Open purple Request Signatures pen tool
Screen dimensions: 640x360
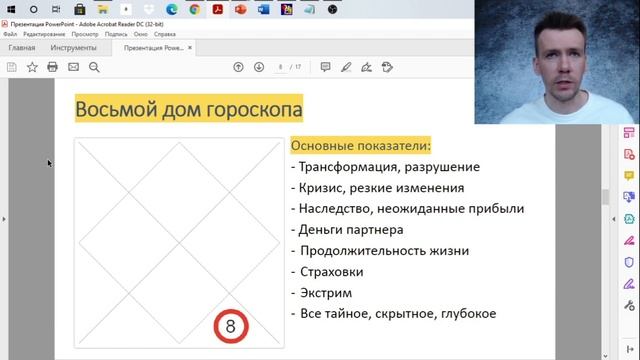tap(629, 284)
